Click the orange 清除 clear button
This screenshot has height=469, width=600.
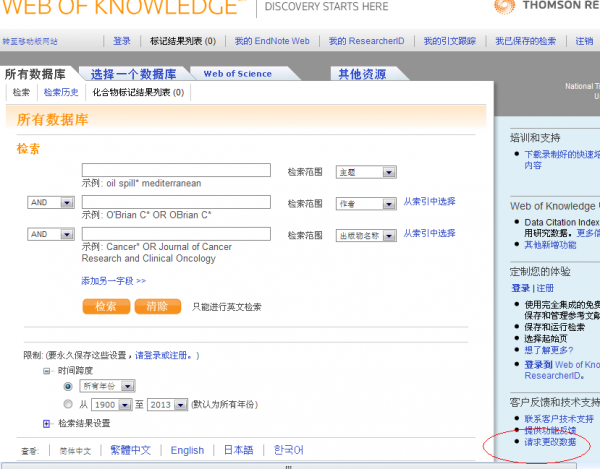(158, 306)
